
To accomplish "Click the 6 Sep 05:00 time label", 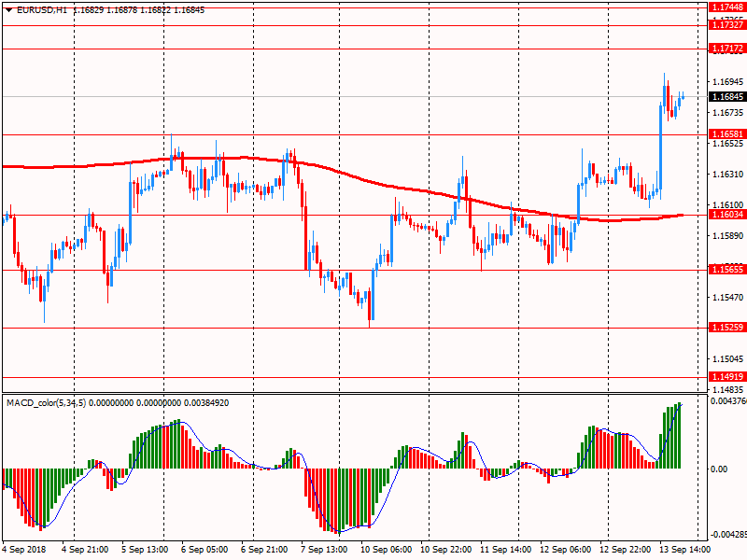I will click(x=204, y=550).
